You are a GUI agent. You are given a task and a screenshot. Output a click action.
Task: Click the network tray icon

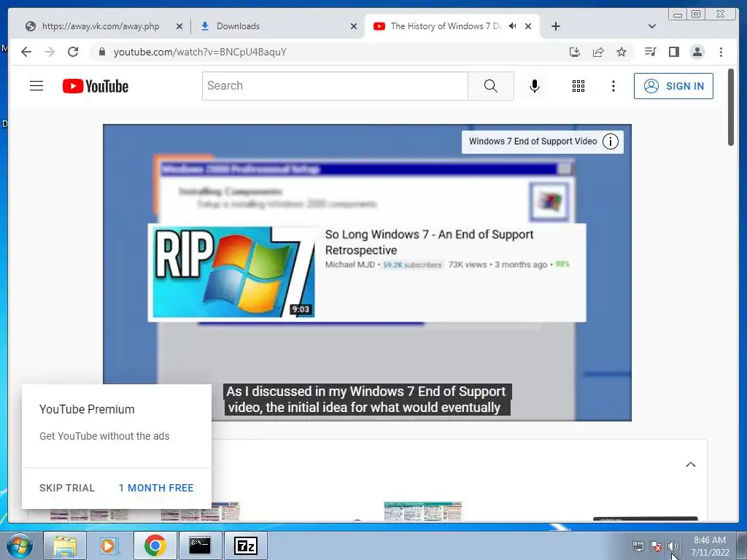click(x=638, y=546)
